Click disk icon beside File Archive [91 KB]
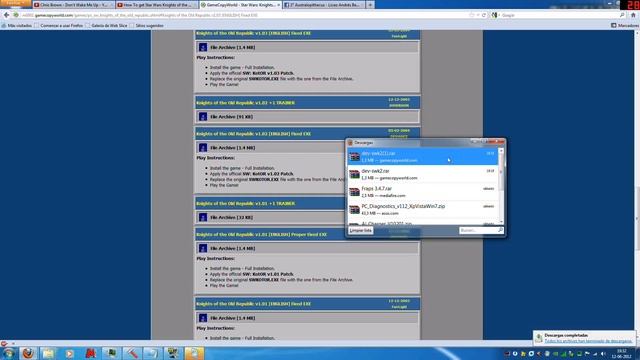Screen dimensions: 640x360 coord(203,117)
